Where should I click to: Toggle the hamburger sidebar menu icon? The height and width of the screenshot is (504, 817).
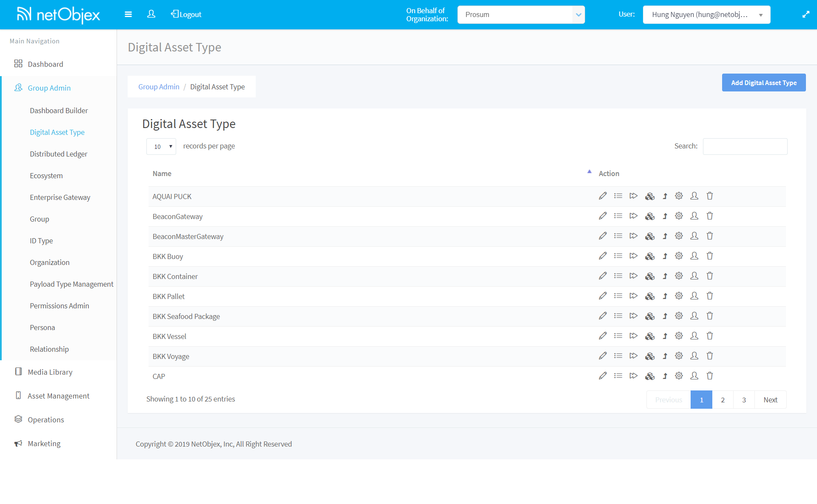tap(128, 14)
